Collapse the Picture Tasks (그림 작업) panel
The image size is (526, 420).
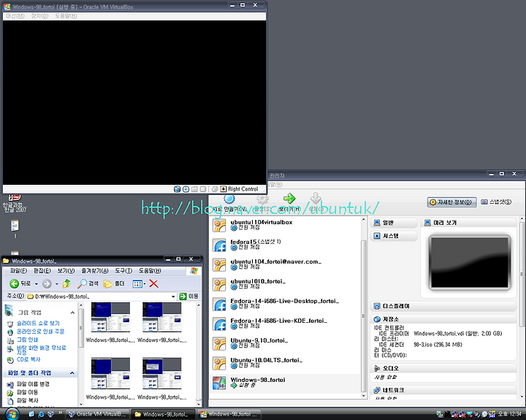coord(72,313)
